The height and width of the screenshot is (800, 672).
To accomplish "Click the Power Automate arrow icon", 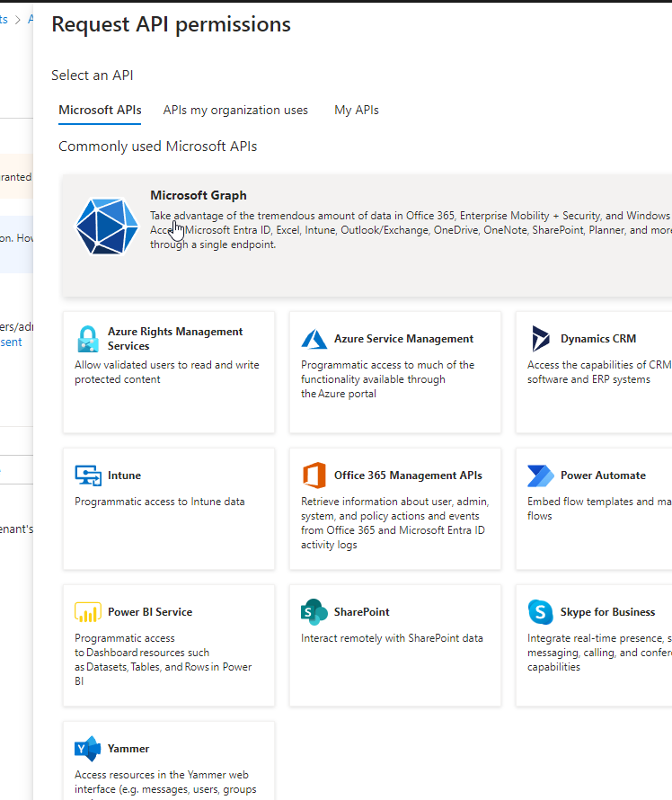I will pyautogui.click(x=541, y=476).
